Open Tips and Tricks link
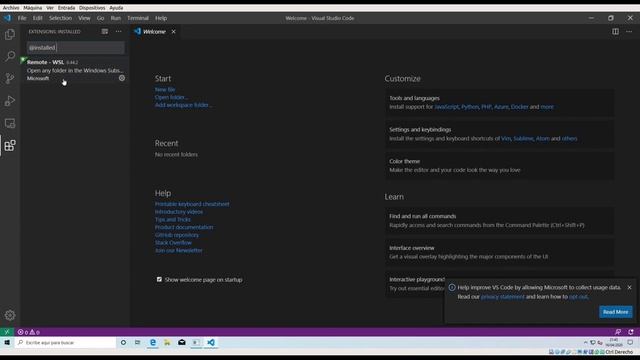Image resolution: width=640 pixels, height=360 pixels. click(x=173, y=220)
